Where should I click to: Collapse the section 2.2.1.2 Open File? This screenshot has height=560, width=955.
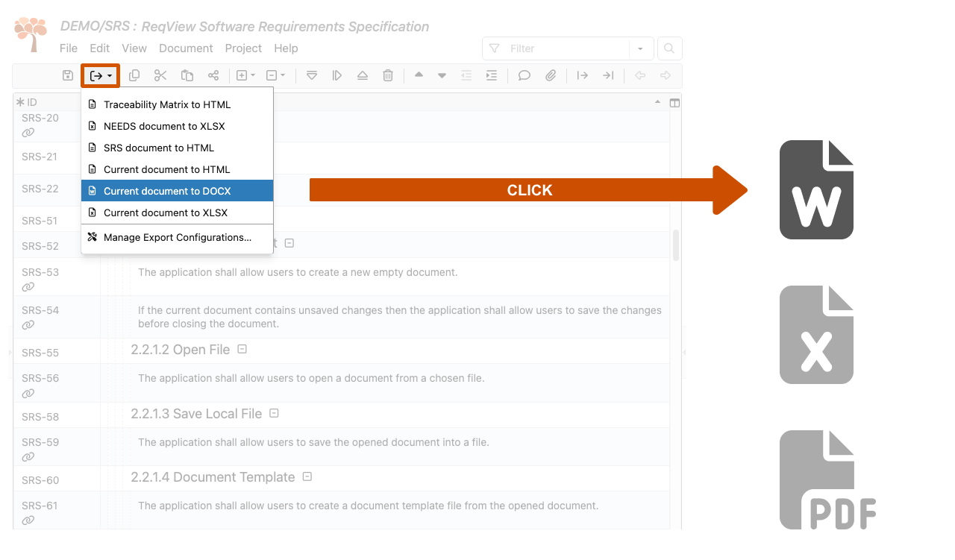point(241,348)
